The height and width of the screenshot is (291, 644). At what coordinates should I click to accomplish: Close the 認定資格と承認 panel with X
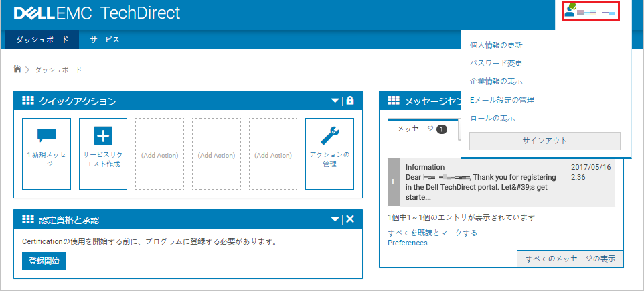350,219
